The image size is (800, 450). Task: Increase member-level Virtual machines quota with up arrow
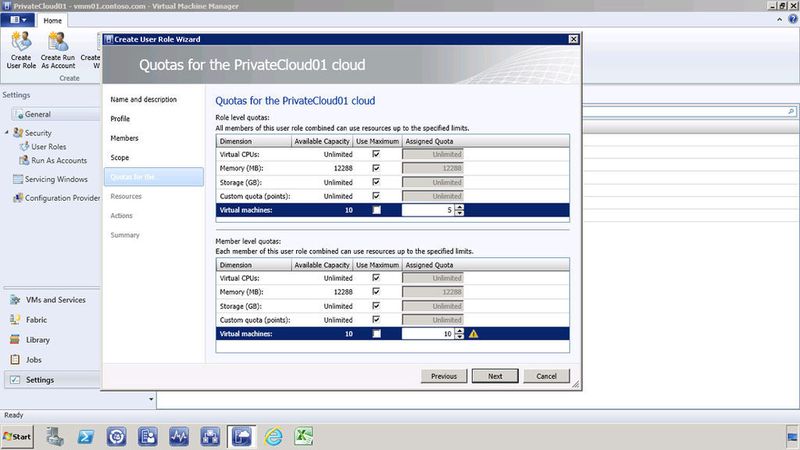pos(459,331)
